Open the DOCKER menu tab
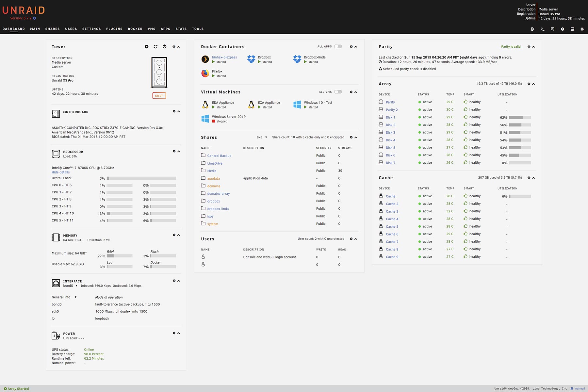This screenshot has height=392, width=588. (x=135, y=29)
